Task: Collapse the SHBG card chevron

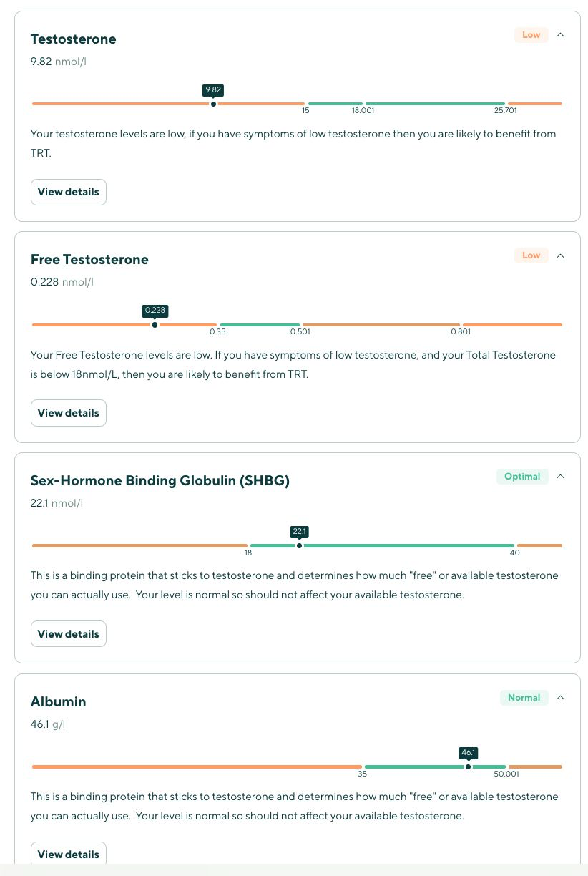Action: [x=560, y=477]
